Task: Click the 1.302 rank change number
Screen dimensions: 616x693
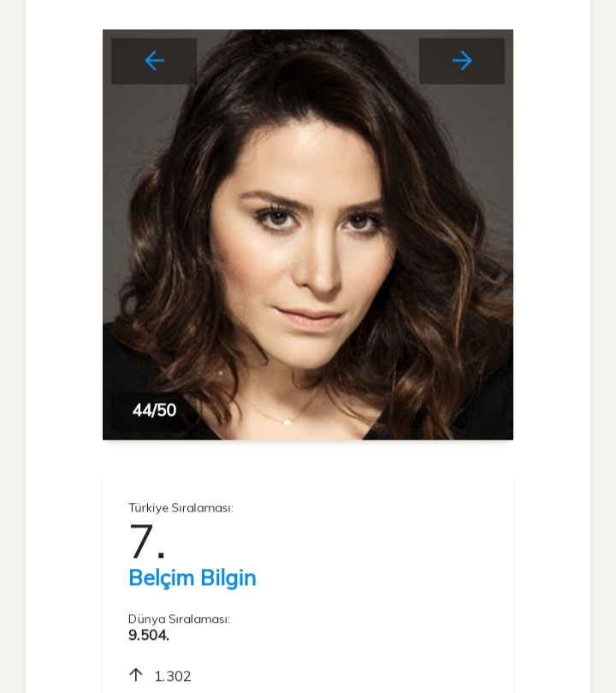Action: (x=173, y=676)
